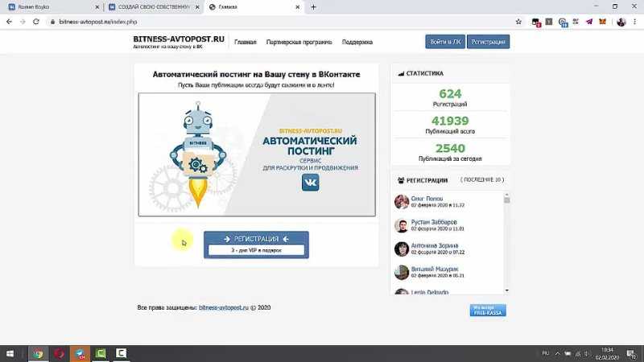Click the browser forward arrow
Viewport: 644px width, 362px height.
(23, 22)
